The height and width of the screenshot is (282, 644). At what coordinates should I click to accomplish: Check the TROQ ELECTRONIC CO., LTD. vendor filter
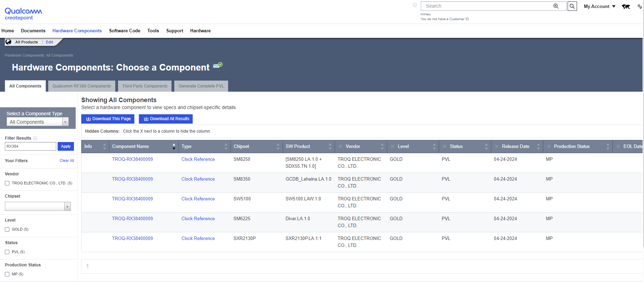(7, 183)
